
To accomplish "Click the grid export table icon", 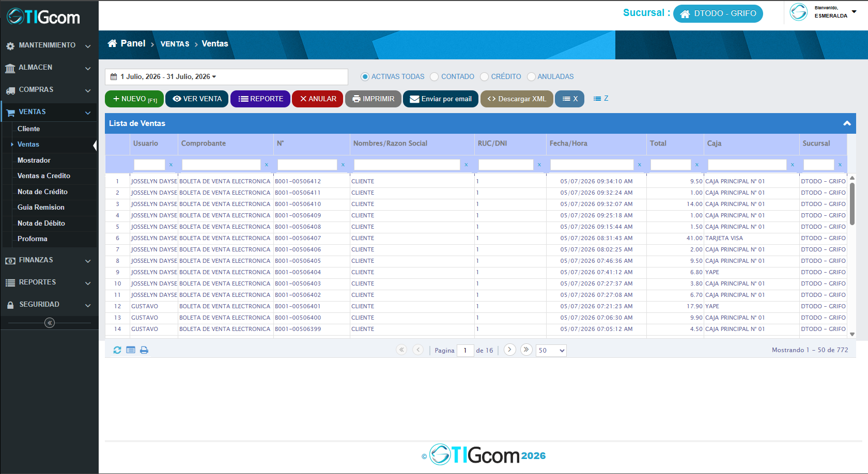I will click(x=131, y=350).
